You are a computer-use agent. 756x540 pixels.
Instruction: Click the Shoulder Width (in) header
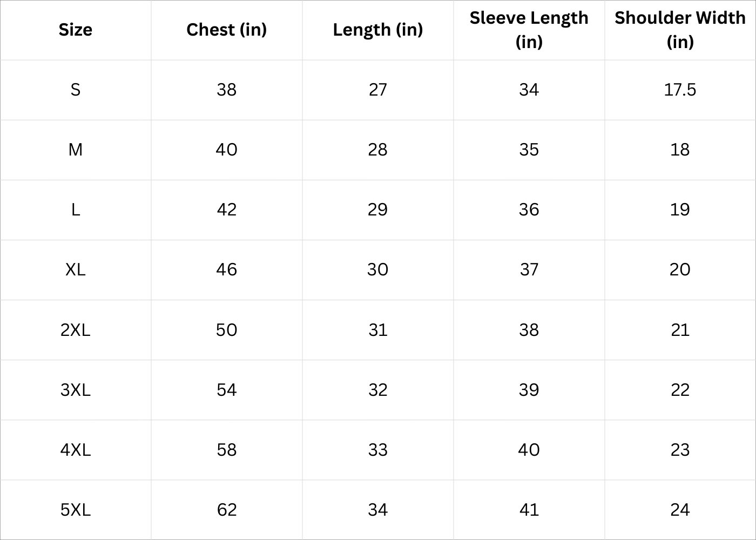click(680, 30)
